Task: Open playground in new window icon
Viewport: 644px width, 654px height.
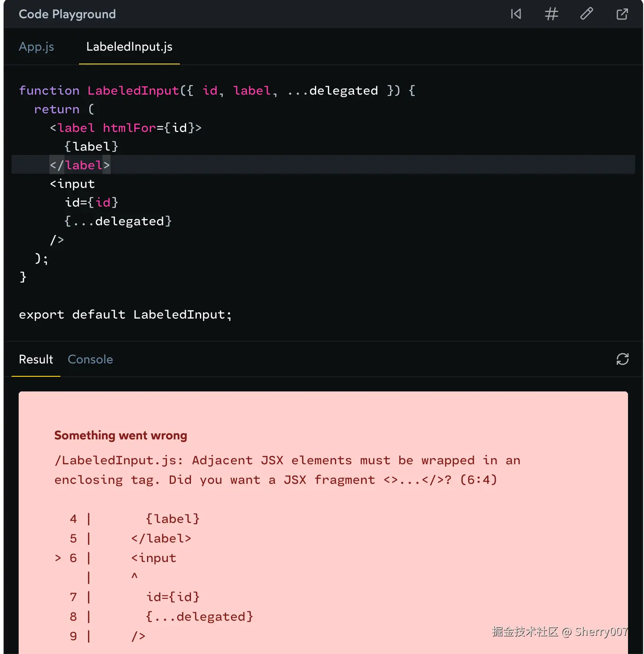Action: [x=622, y=14]
